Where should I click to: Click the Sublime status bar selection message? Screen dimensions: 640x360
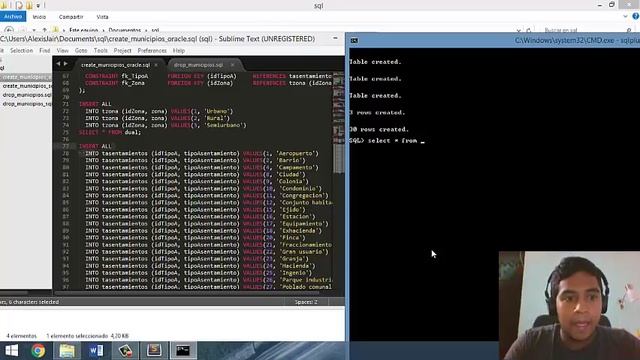point(29,302)
